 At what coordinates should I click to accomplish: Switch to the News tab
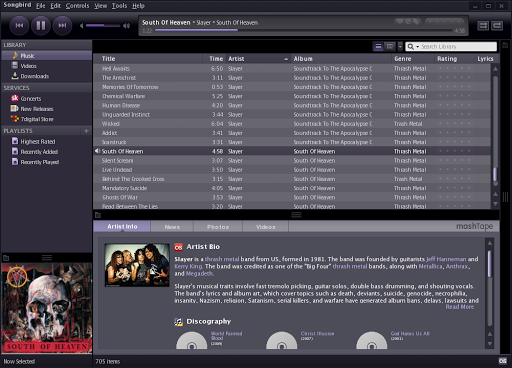(172, 227)
